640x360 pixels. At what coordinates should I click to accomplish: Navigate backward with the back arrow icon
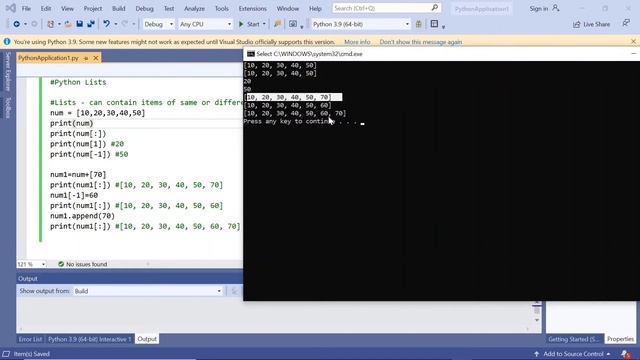pos(16,24)
